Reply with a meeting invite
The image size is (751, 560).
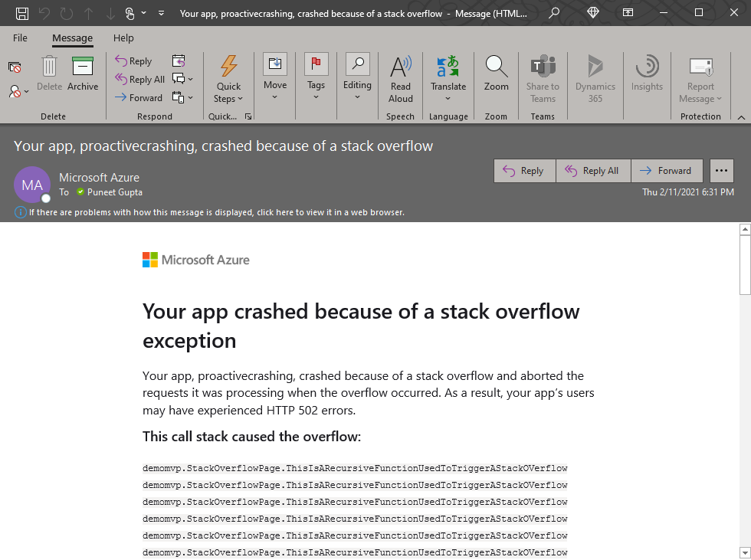tap(179, 61)
